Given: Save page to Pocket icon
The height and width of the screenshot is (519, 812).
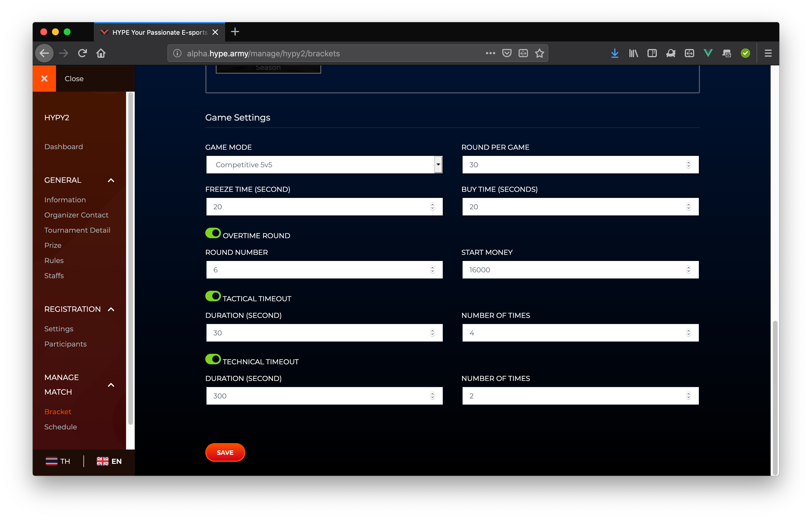Looking at the screenshot, I should [507, 53].
